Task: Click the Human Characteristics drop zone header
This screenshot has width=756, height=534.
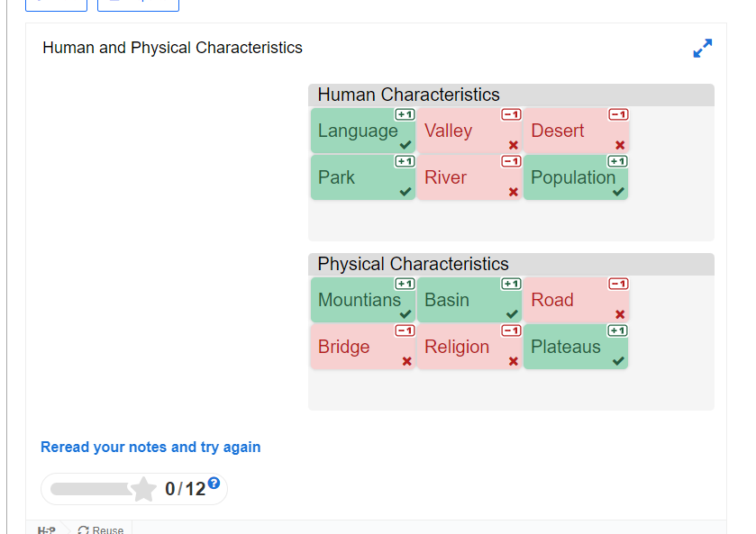Action: coord(511,95)
